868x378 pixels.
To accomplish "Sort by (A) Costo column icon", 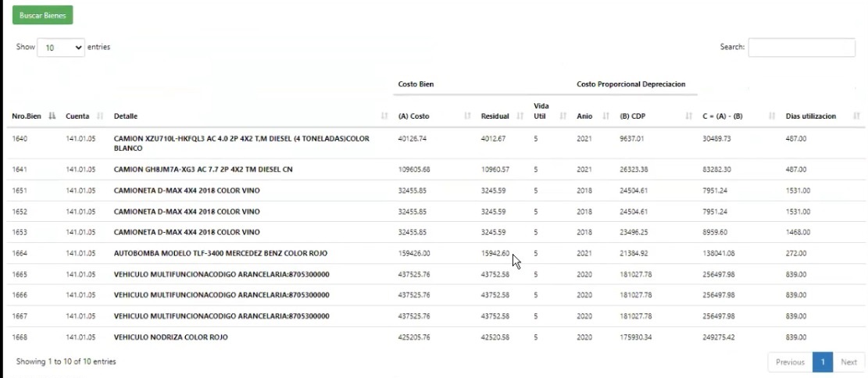I will point(467,116).
